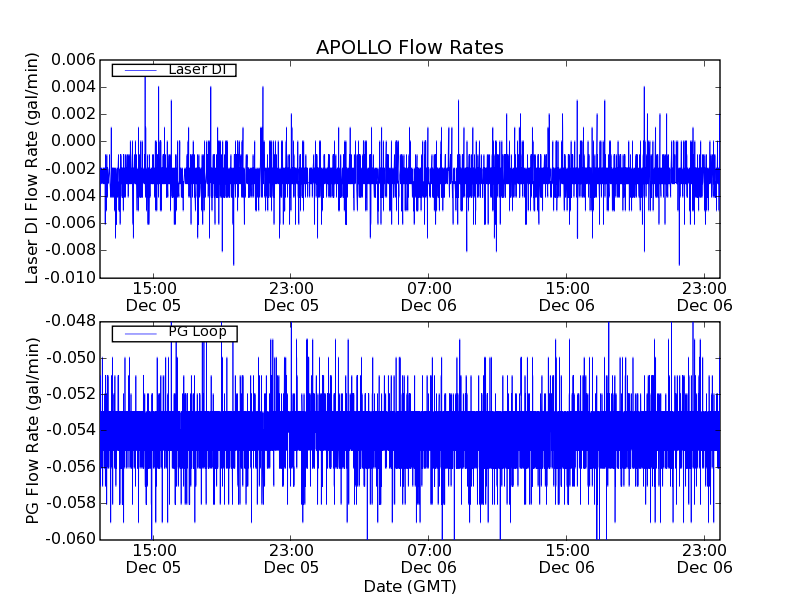Click the -0.052 tick label on bottom plot
The width and height of the screenshot is (800, 600).
[x=70, y=394]
